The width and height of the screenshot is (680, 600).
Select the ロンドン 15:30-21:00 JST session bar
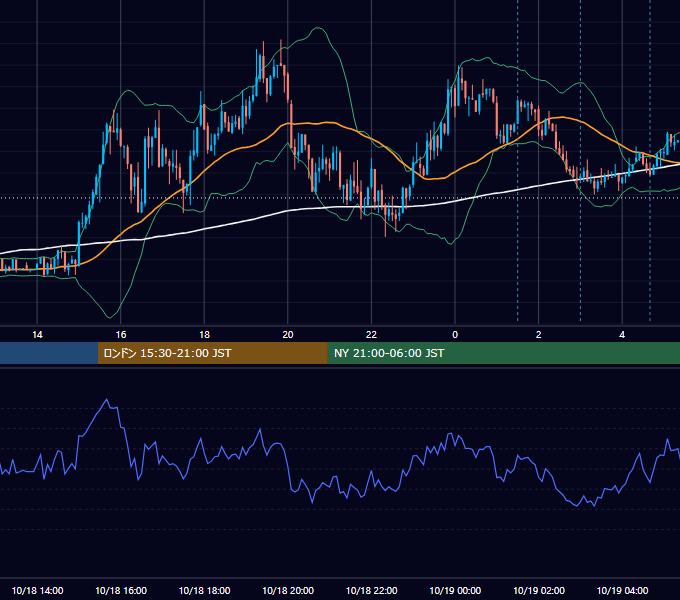(x=212, y=353)
